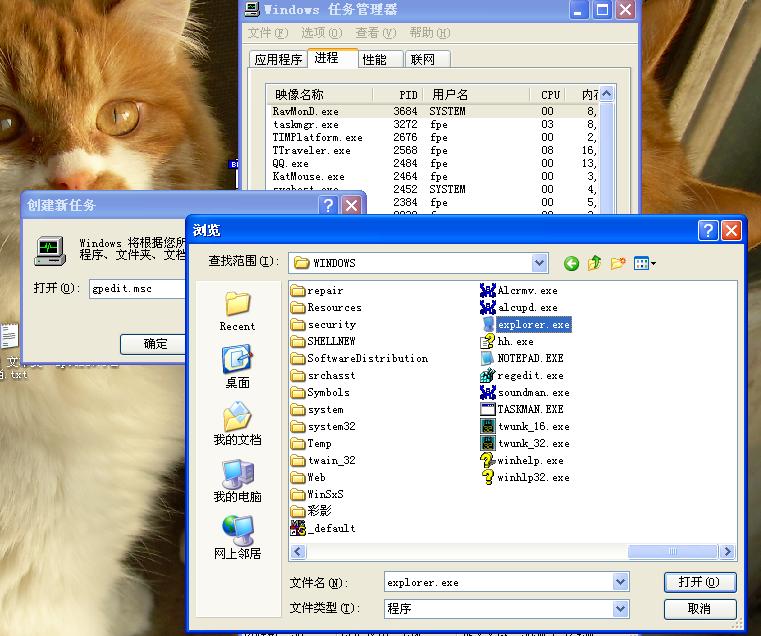Click the horizontal scrollbar thumb in file list
Viewport: 761px width, 636px height.
pyautogui.click(x=673, y=552)
